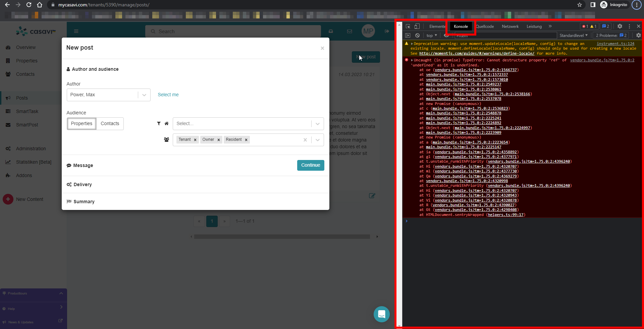This screenshot has width=644, height=329.
Task: Click the browser address bar
Action: [x=315, y=5]
